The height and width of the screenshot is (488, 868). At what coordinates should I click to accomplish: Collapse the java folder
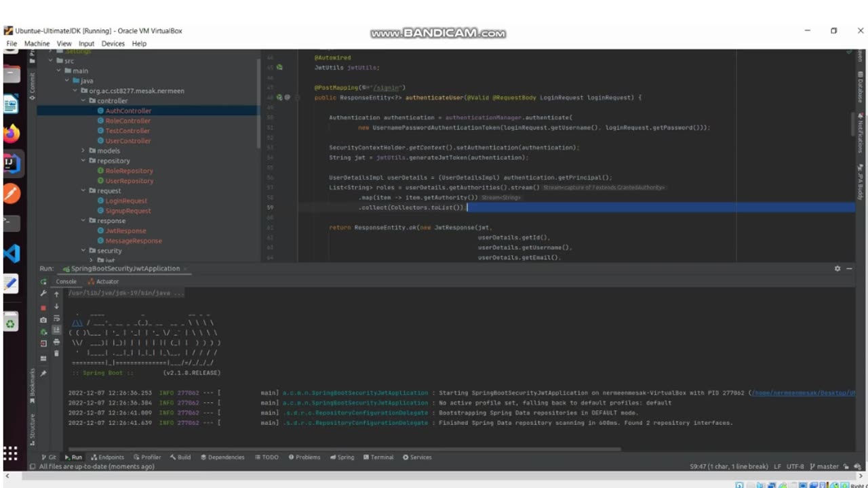pos(66,81)
